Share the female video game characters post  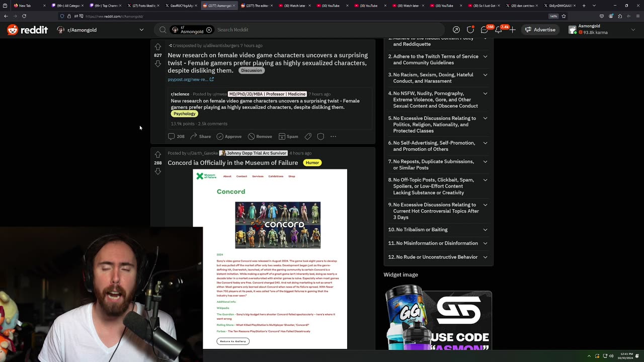pyautogui.click(x=200, y=136)
